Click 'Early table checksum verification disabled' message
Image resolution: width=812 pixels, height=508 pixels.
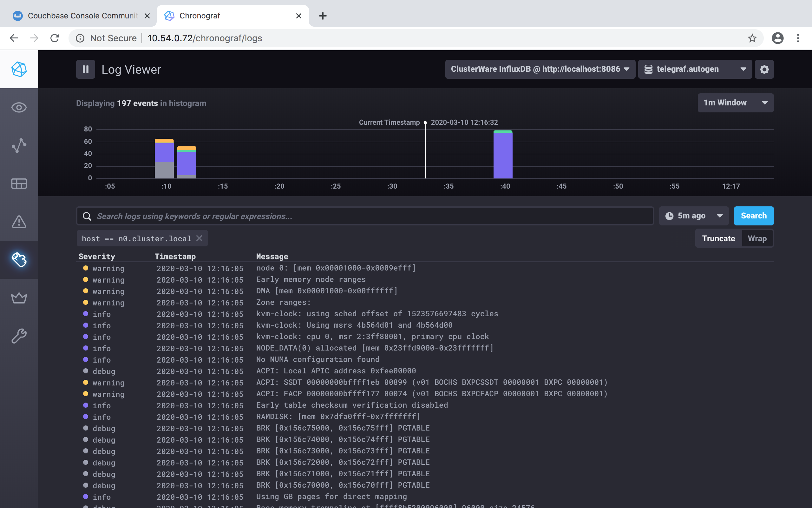pos(352,405)
